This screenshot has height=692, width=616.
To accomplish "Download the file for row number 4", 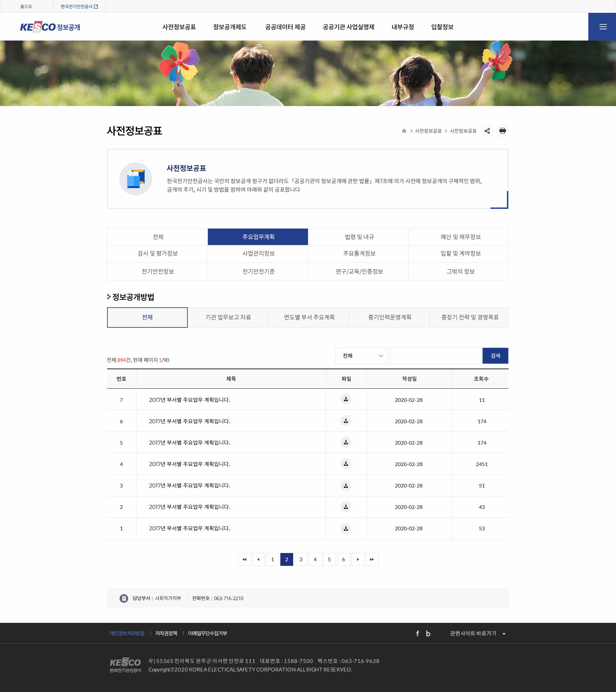I will (x=346, y=463).
